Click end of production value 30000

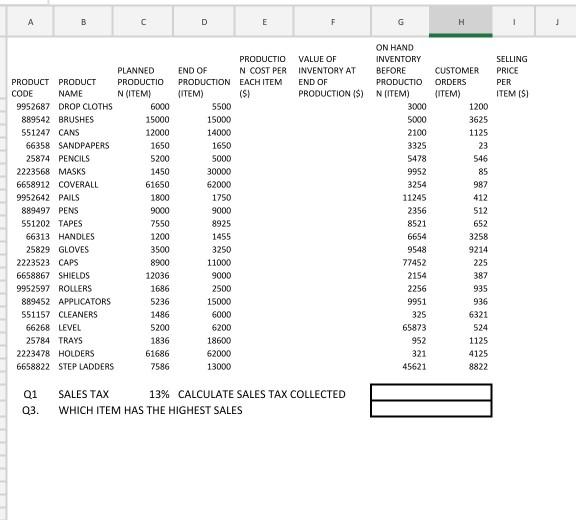tap(219, 171)
